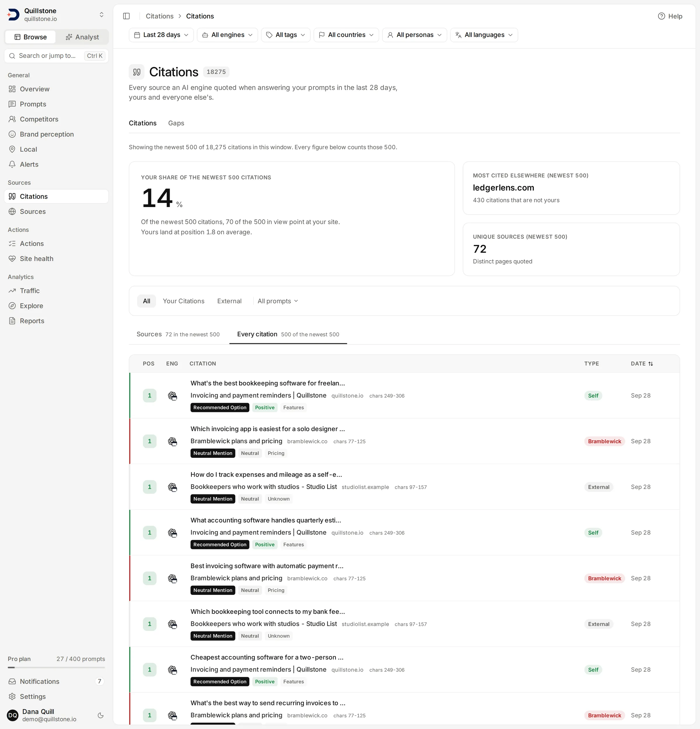700x729 pixels.
Task: Toggle dark mode moon icon
Action: tap(100, 715)
